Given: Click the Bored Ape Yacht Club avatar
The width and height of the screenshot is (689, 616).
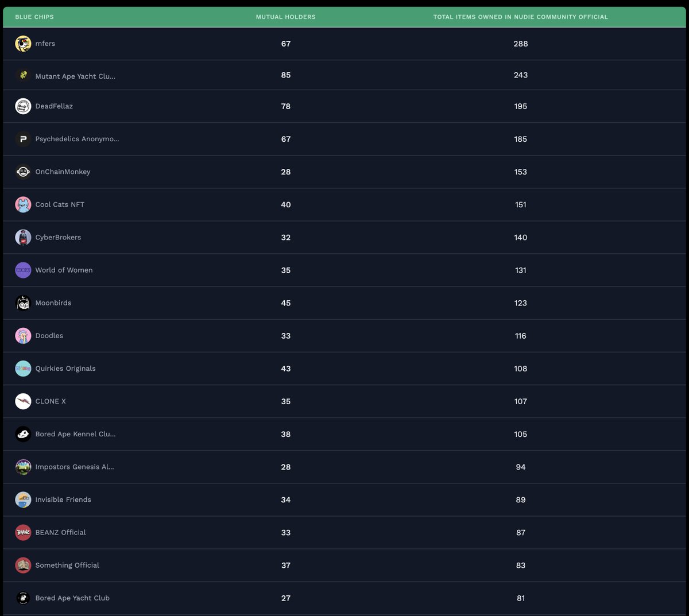Looking at the screenshot, I should click(x=23, y=598).
